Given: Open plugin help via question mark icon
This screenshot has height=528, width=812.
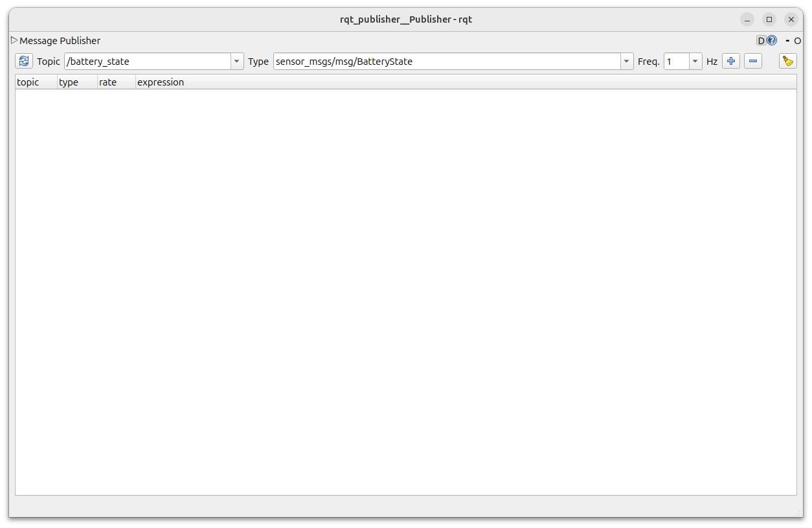Looking at the screenshot, I should click(x=772, y=41).
